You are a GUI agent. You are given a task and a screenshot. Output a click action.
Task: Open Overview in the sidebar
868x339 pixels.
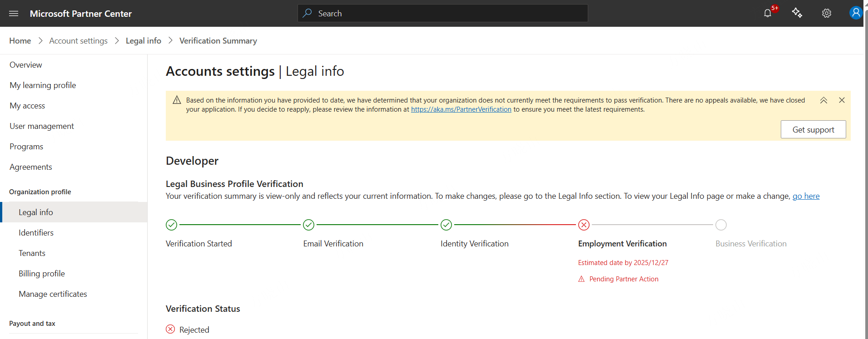pyautogui.click(x=26, y=65)
